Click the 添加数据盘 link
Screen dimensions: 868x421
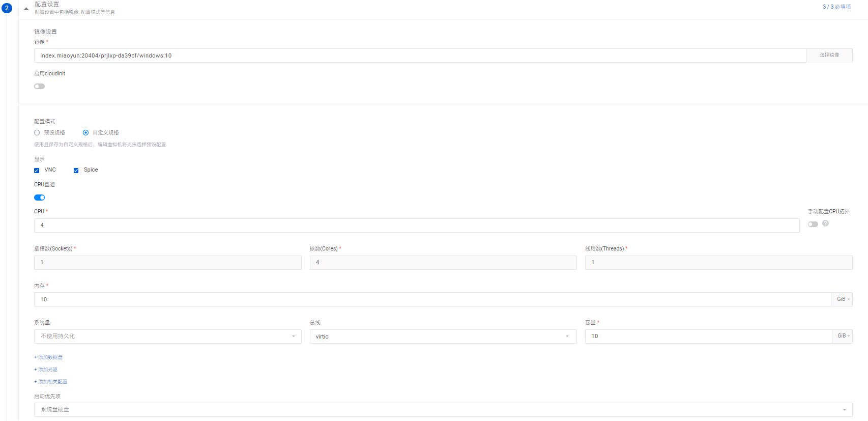point(49,357)
